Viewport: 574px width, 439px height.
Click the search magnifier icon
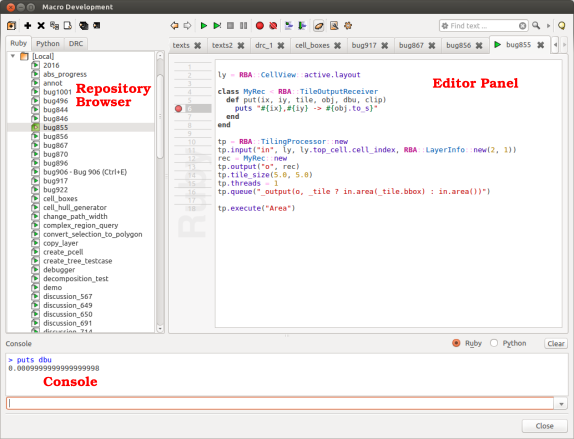tap(536, 25)
